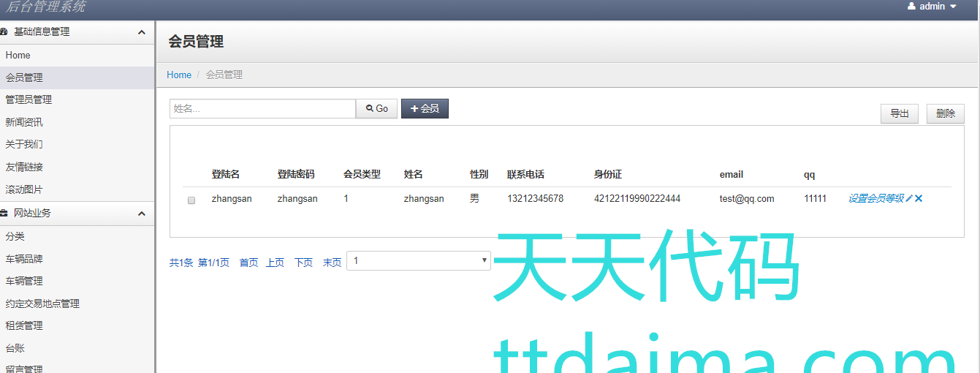Click the pencil edit icon in zhangsan row

point(909,199)
